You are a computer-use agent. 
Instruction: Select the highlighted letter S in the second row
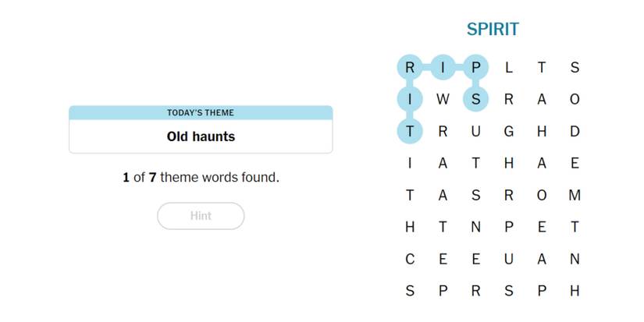coord(475,100)
